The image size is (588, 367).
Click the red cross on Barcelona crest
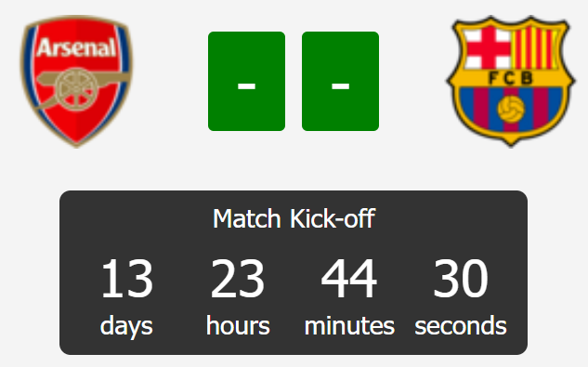488,47
